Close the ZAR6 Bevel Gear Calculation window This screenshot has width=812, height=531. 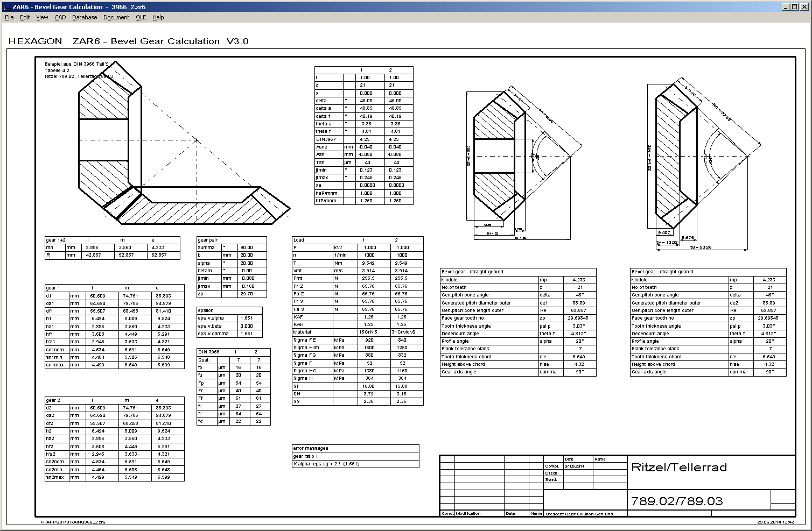coord(804,6)
